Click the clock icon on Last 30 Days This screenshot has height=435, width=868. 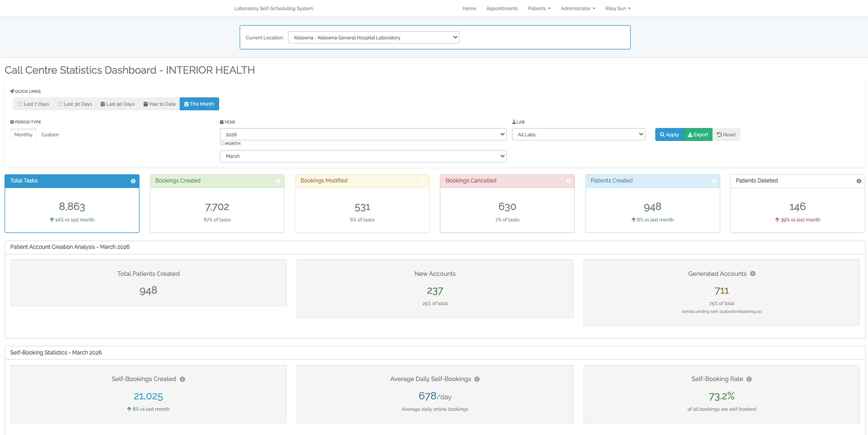[60, 104]
